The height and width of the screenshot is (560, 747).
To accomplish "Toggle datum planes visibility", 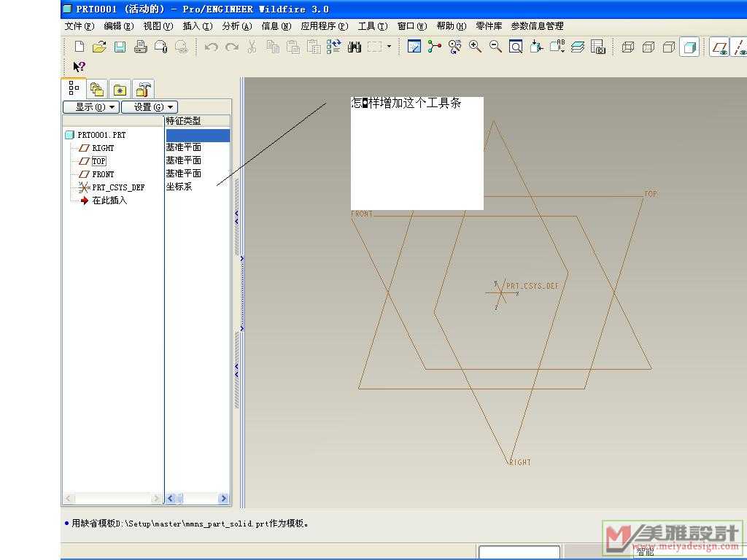I will click(x=719, y=47).
